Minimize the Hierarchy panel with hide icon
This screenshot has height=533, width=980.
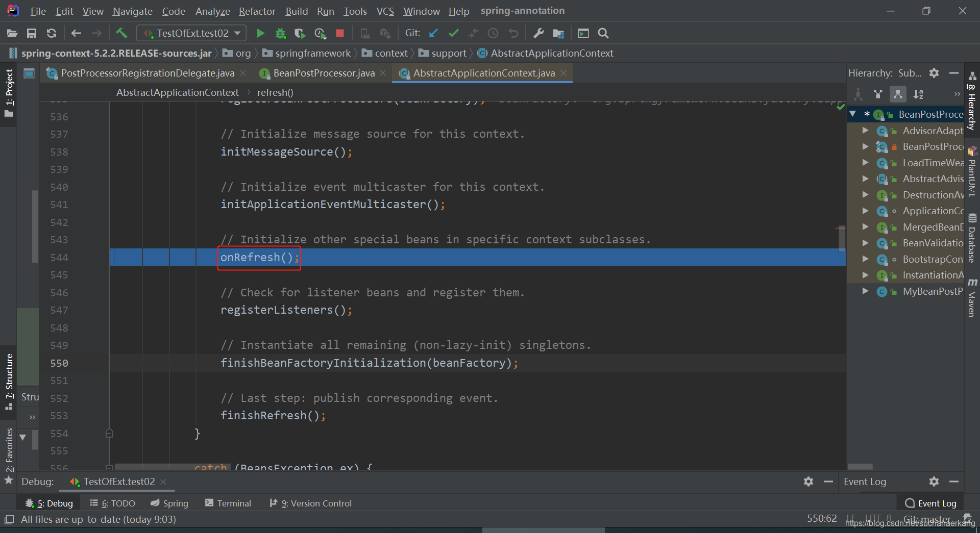coord(953,73)
